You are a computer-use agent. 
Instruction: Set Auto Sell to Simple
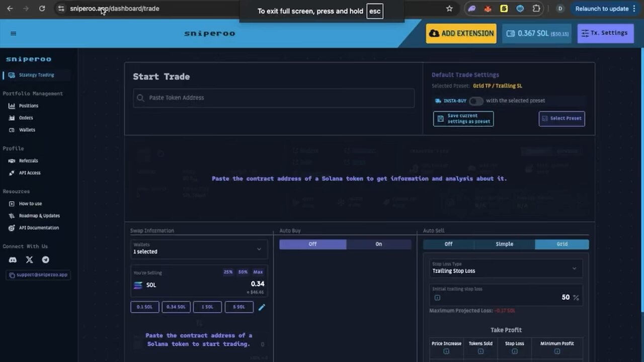tap(504, 244)
